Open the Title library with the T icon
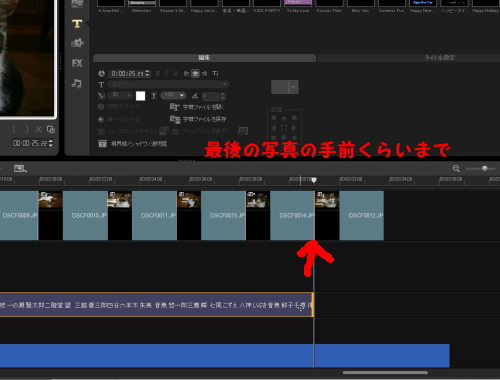Screen dimensions: 500x380 77,23
